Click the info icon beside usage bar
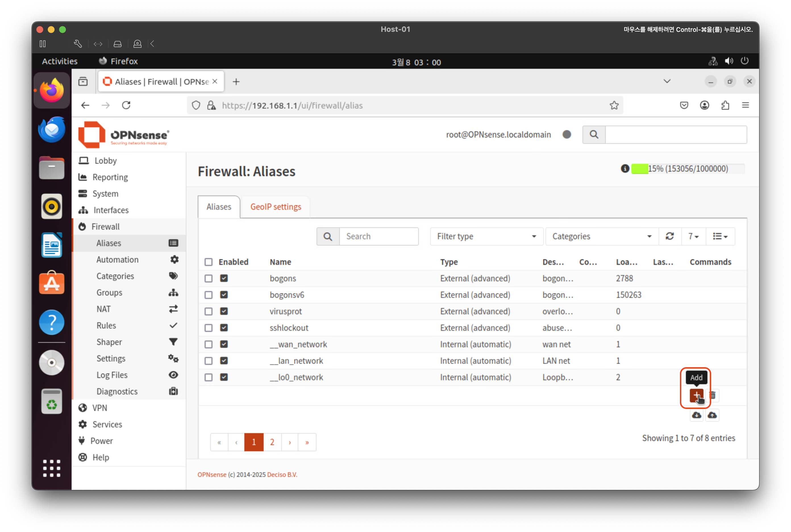This screenshot has width=791, height=532. (x=625, y=169)
